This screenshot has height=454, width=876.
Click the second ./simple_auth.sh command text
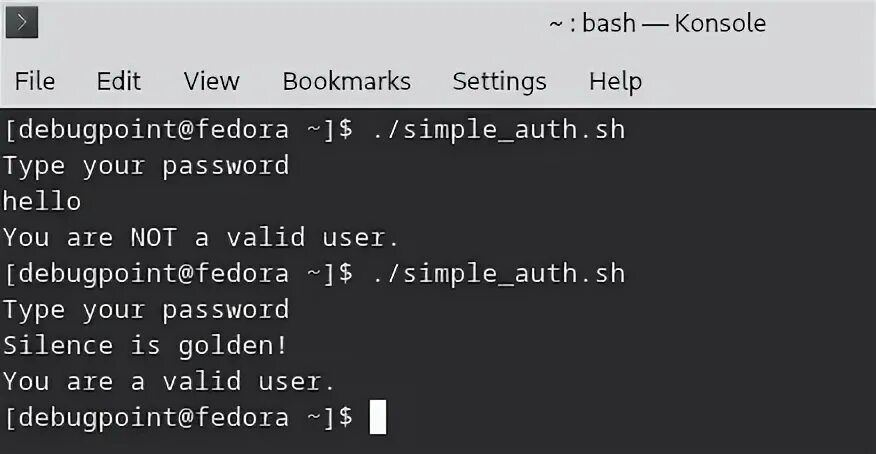coord(498,274)
